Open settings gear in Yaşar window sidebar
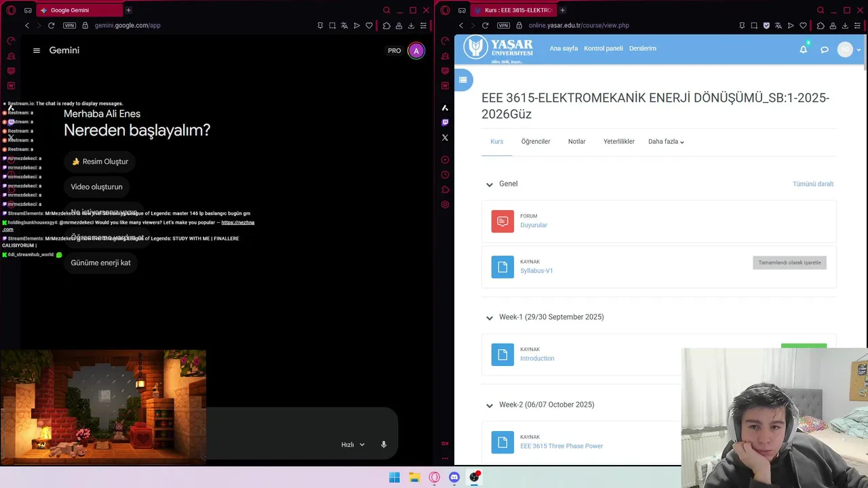 [445, 205]
